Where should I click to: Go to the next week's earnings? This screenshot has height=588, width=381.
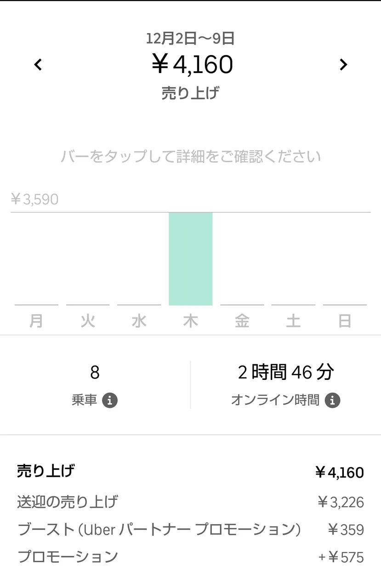(x=343, y=65)
